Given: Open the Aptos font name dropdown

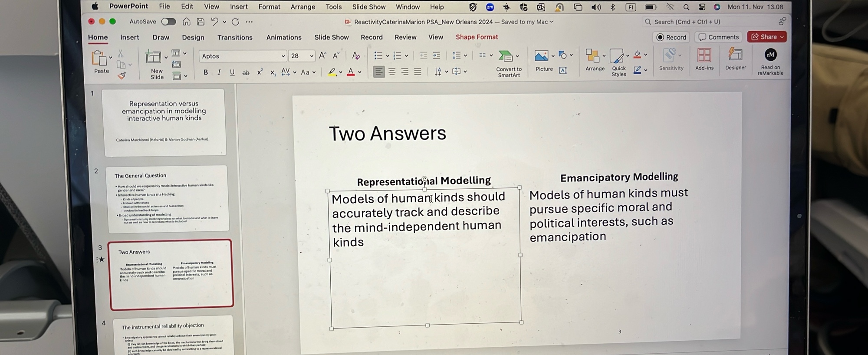Looking at the screenshot, I should [x=283, y=56].
